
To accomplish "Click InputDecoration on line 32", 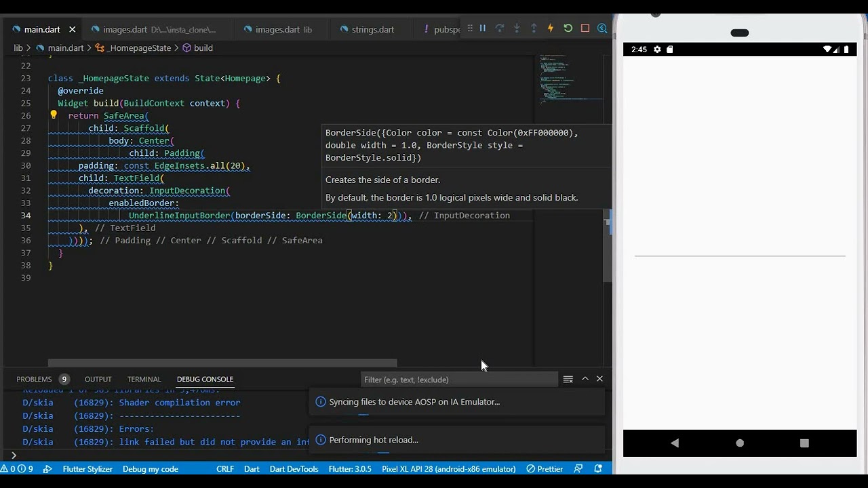I will tap(187, 190).
